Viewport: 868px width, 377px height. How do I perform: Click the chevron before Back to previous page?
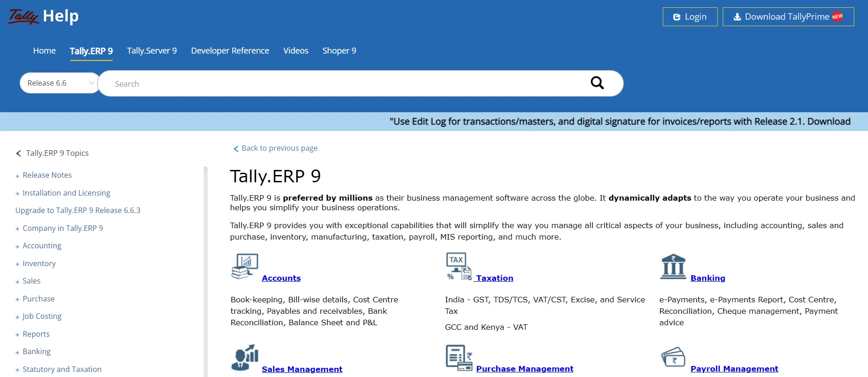click(236, 148)
